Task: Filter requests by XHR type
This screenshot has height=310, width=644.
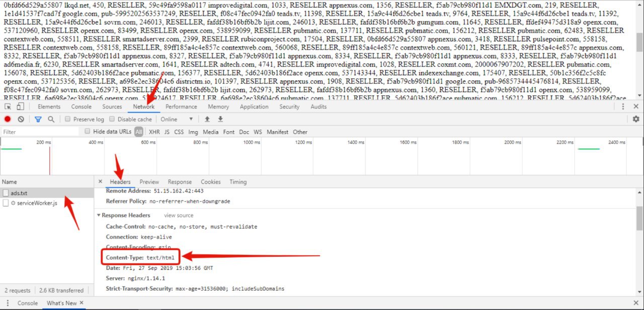Action: [x=154, y=132]
